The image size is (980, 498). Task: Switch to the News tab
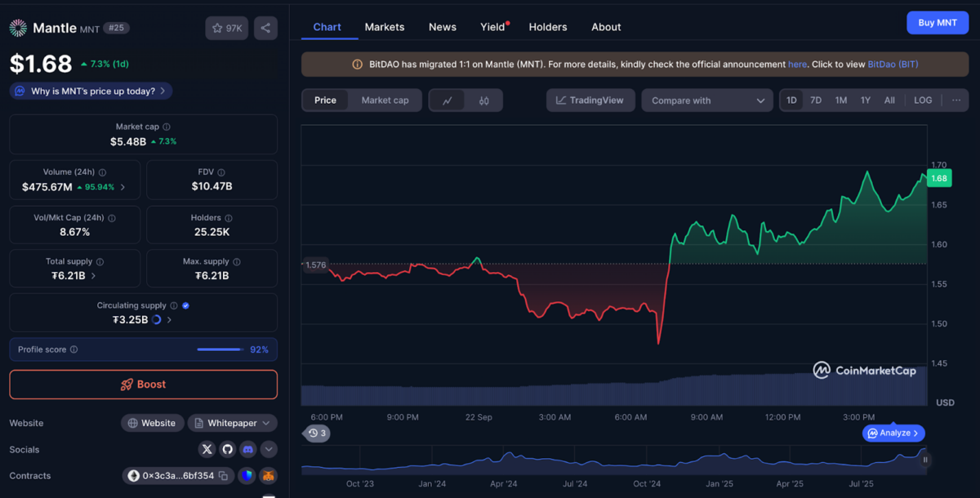[443, 27]
